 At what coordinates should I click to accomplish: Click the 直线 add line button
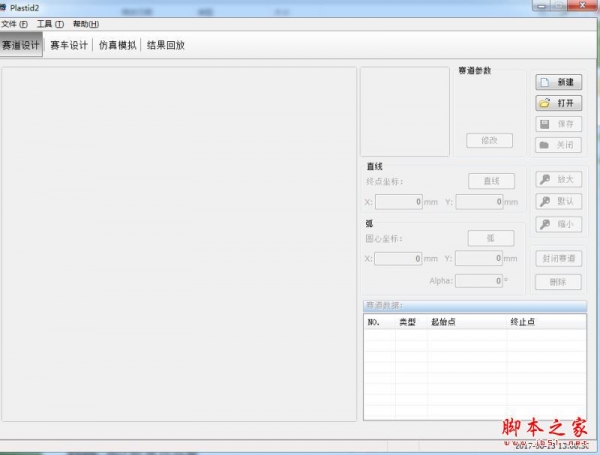491,181
